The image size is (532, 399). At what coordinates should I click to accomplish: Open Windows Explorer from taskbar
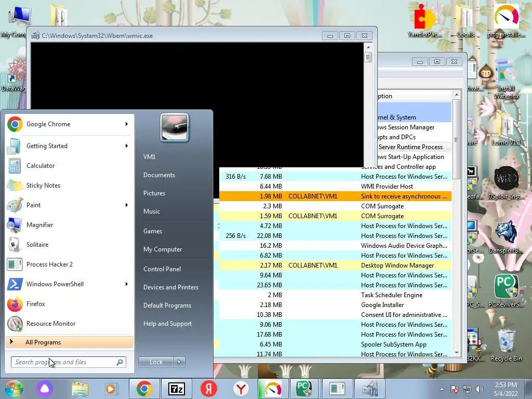click(x=79, y=389)
